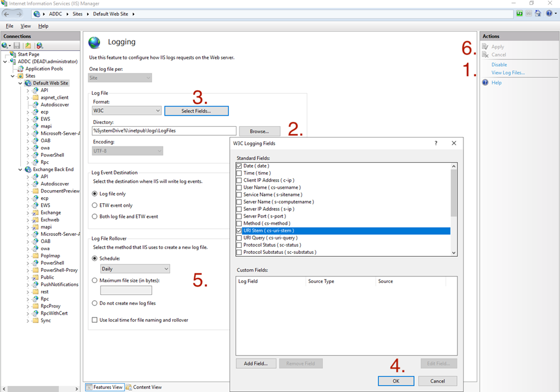Go to the Home icon in toolbar
Image resolution: width=560 pixels, height=392 pixels.
coord(538,14)
